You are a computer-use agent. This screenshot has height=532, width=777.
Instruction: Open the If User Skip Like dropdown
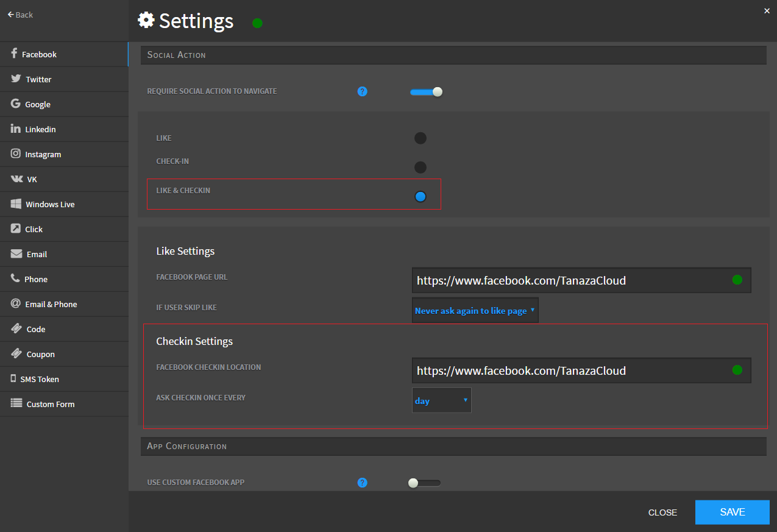click(x=475, y=311)
